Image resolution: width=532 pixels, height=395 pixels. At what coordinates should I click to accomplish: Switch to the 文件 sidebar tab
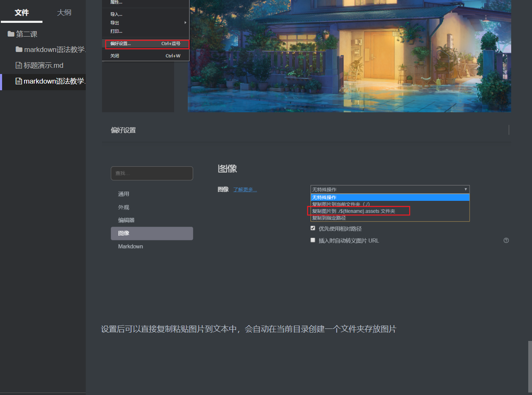[22, 12]
